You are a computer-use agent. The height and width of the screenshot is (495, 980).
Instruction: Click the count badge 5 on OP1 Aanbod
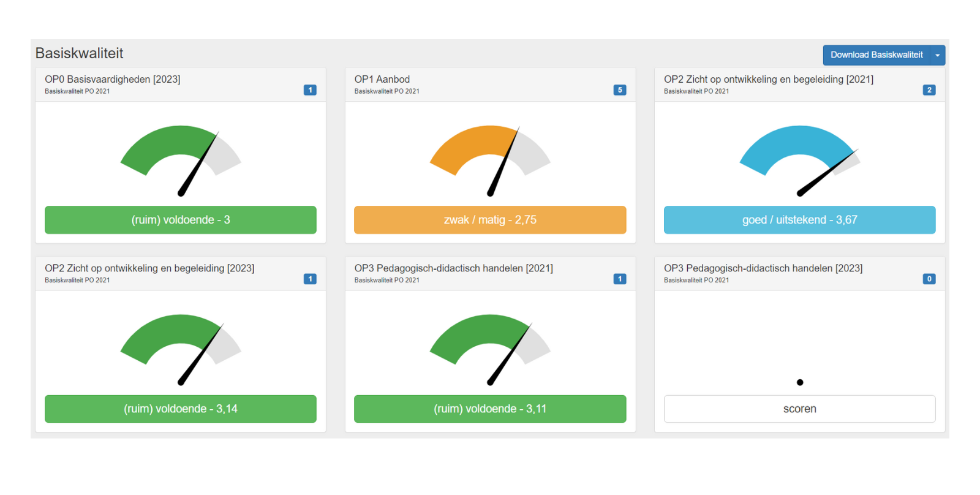tap(619, 90)
